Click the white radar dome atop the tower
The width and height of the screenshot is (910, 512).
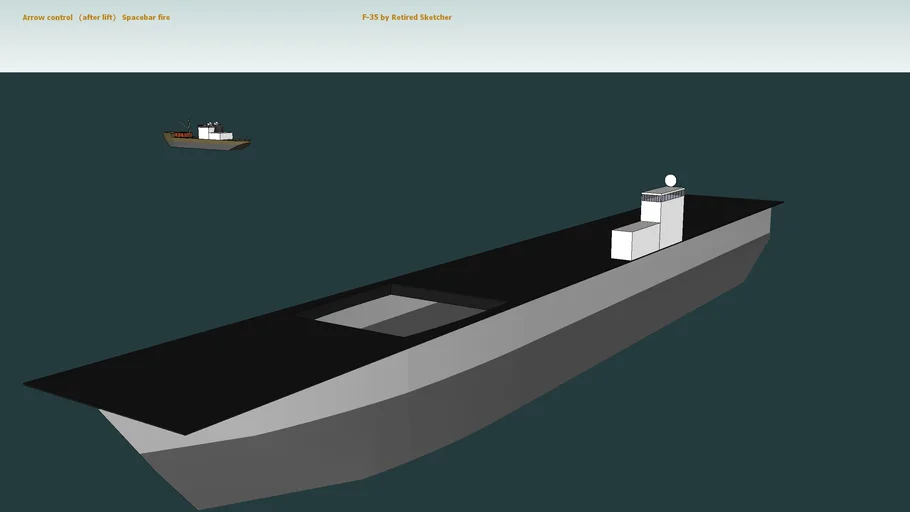click(x=671, y=181)
